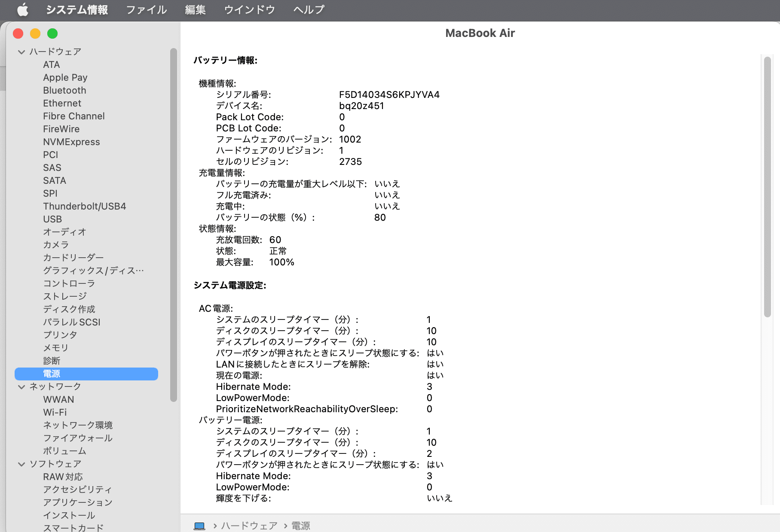
Task: Select Thunderbolt/USB4 in the sidebar
Action: [85, 207]
